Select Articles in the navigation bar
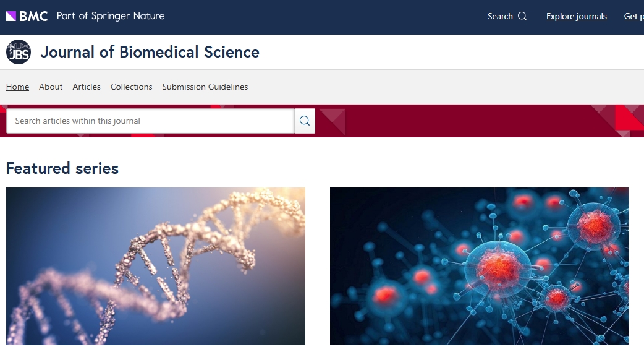The width and height of the screenshot is (644, 352). coord(87,87)
